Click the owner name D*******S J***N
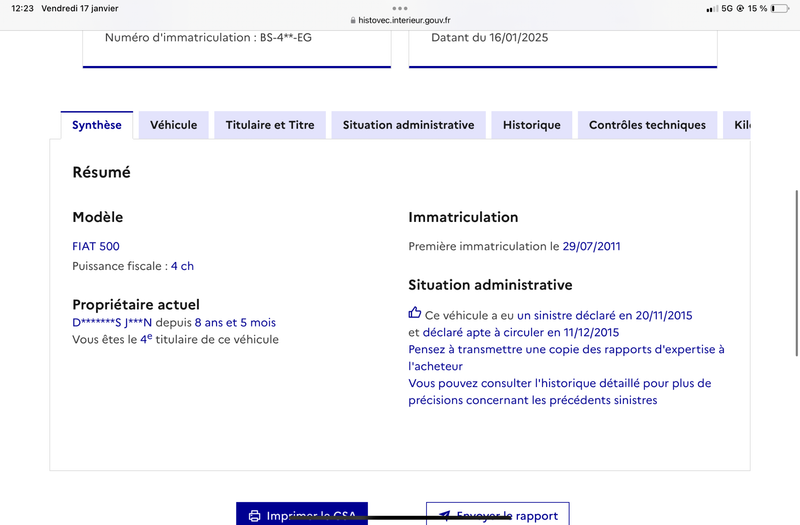This screenshot has height=525, width=800. (112, 322)
